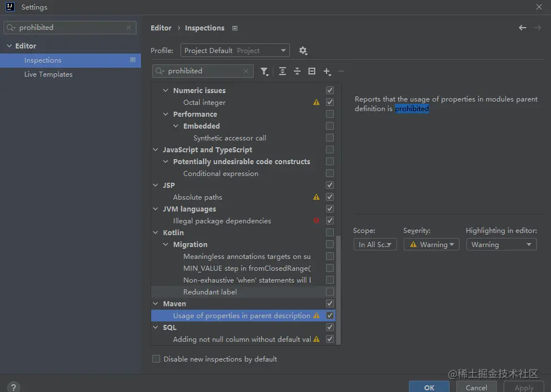Clear the inspections filter text
551x392 pixels.
(246, 71)
